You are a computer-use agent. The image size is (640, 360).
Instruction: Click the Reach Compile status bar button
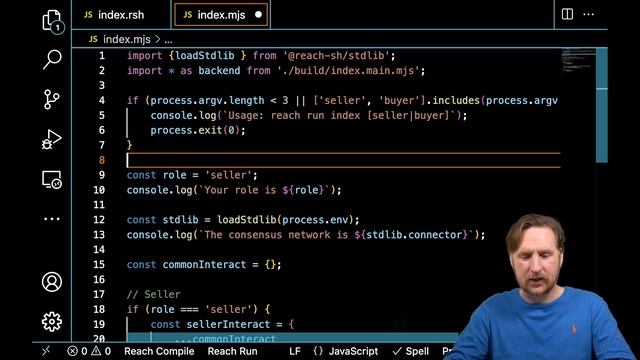click(159, 351)
